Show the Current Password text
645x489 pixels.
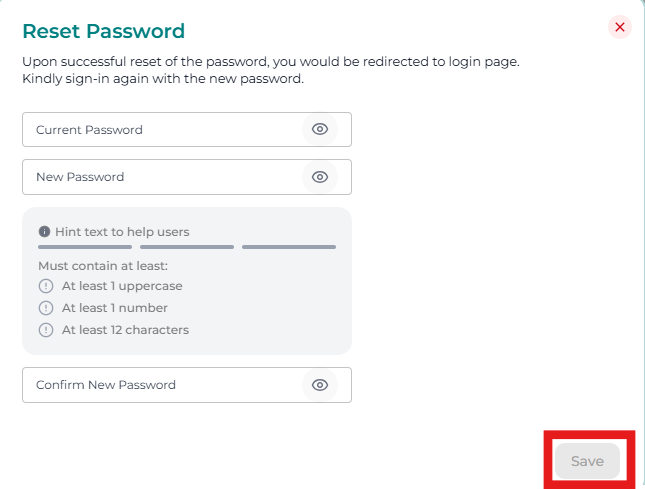(x=320, y=130)
